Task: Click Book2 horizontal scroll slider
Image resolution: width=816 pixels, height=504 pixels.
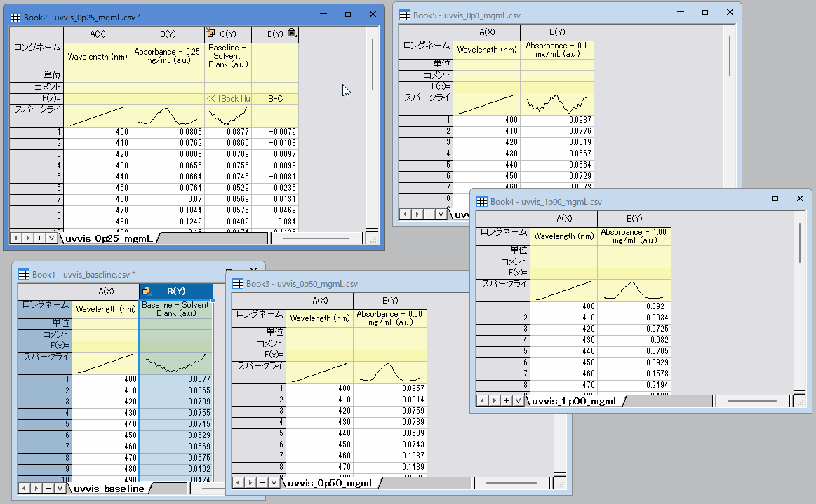Action: [x=316, y=238]
